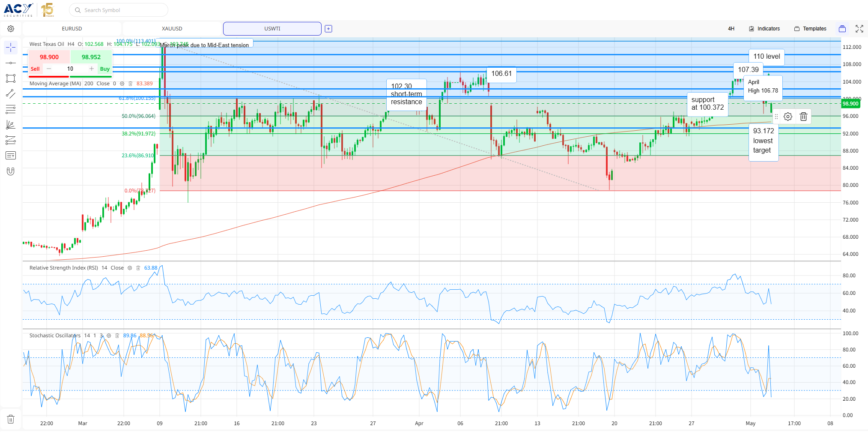Click the trade volume input showing 10
The width and height of the screenshot is (868, 432).
click(x=70, y=69)
